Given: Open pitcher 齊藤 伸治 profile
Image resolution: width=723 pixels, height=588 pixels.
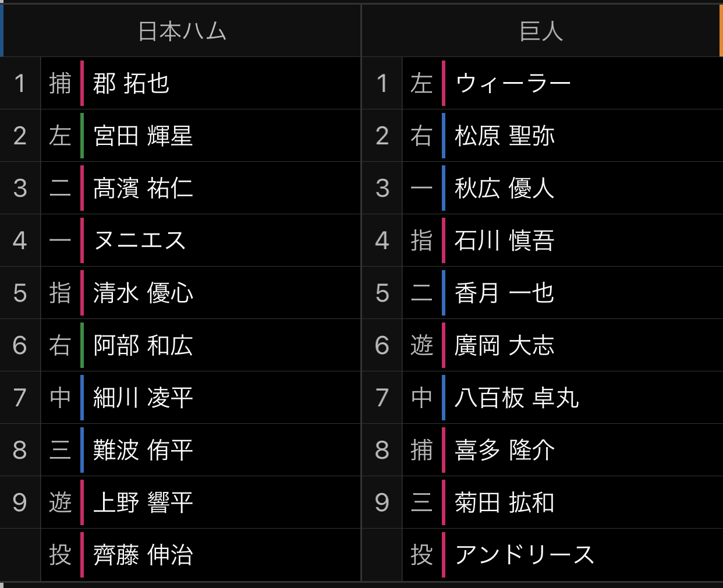Looking at the screenshot, I should point(143,555).
